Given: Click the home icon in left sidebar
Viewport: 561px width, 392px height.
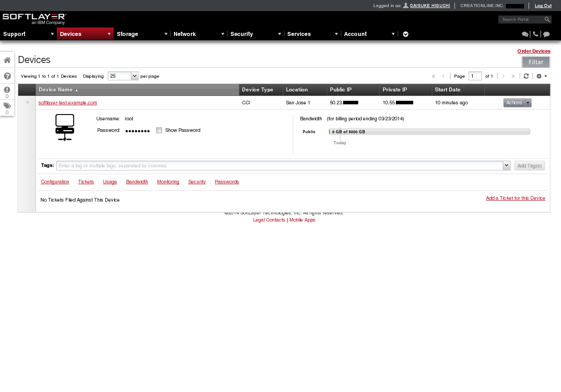Looking at the screenshot, I should (x=7, y=60).
